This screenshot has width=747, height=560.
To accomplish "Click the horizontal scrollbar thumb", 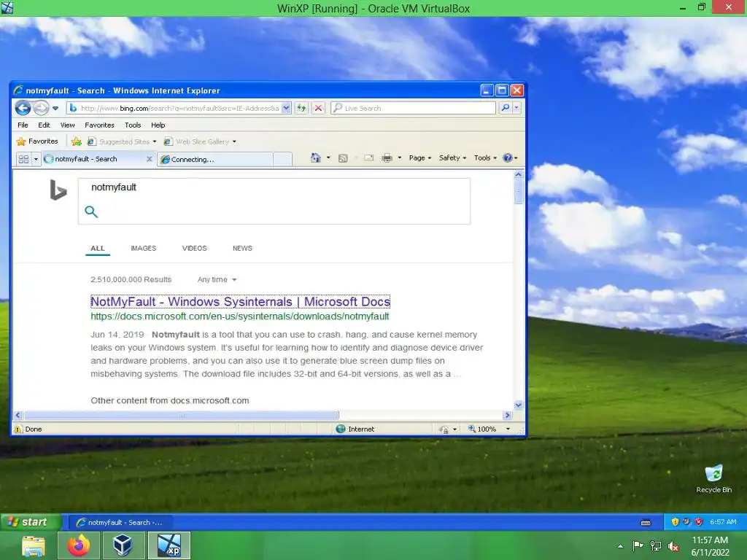I will (x=182, y=415).
